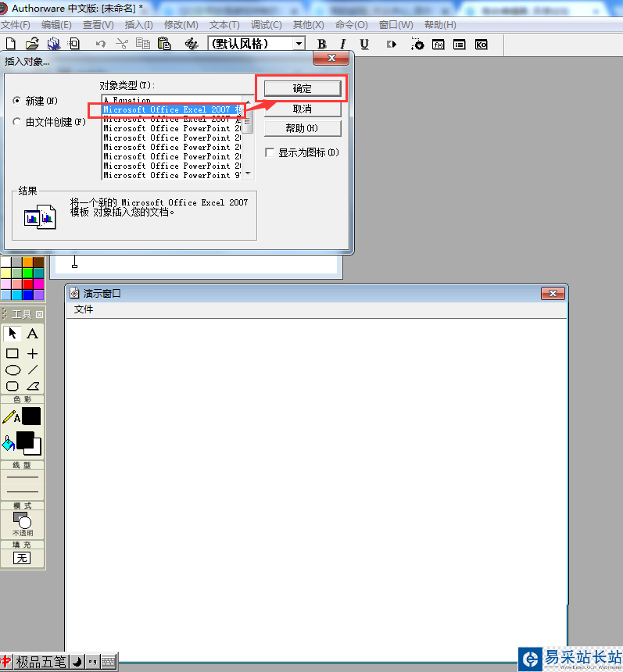Click the Undo arrow icon
Image resolution: width=623 pixels, height=672 pixels.
100,44
